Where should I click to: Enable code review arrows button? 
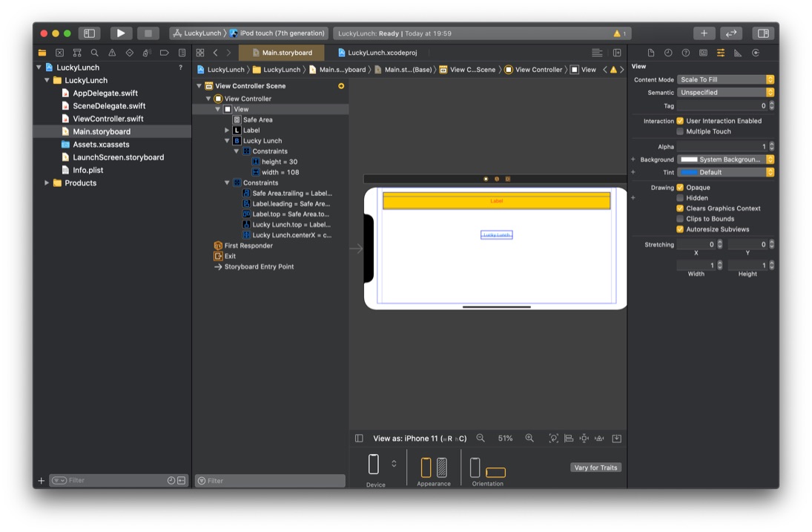pos(731,33)
